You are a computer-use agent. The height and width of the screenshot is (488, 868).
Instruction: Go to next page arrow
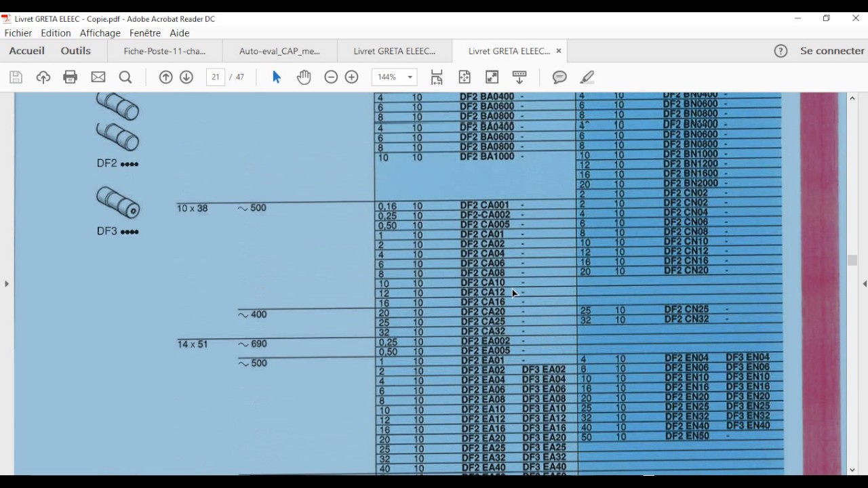[x=186, y=77]
